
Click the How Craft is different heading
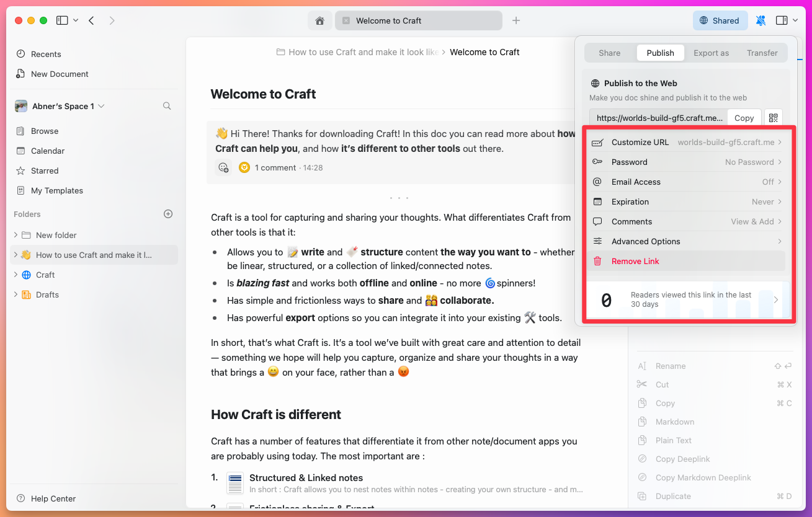pos(276,415)
